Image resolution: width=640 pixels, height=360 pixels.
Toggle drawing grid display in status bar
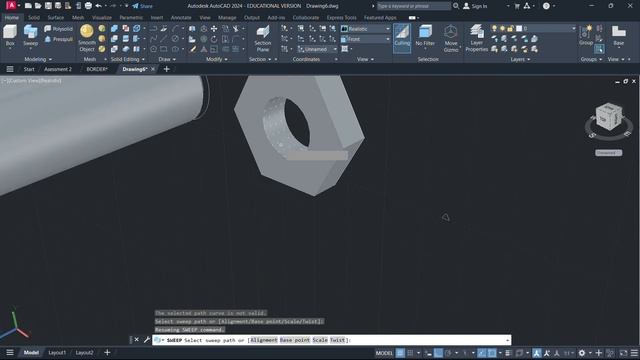click(x=400, y=353)
